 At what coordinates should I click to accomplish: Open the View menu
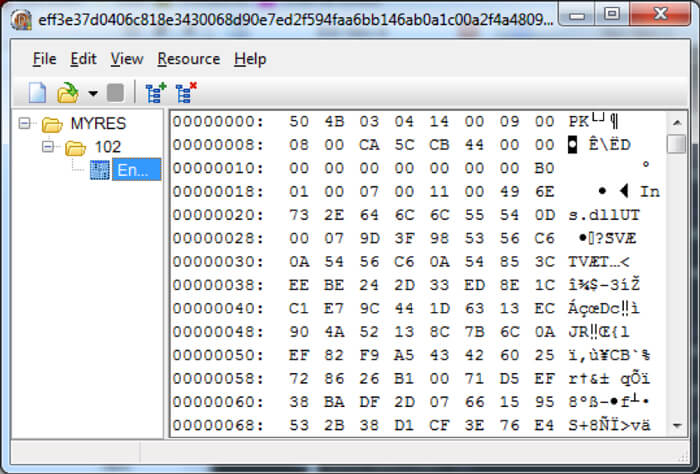coord(126,59)
